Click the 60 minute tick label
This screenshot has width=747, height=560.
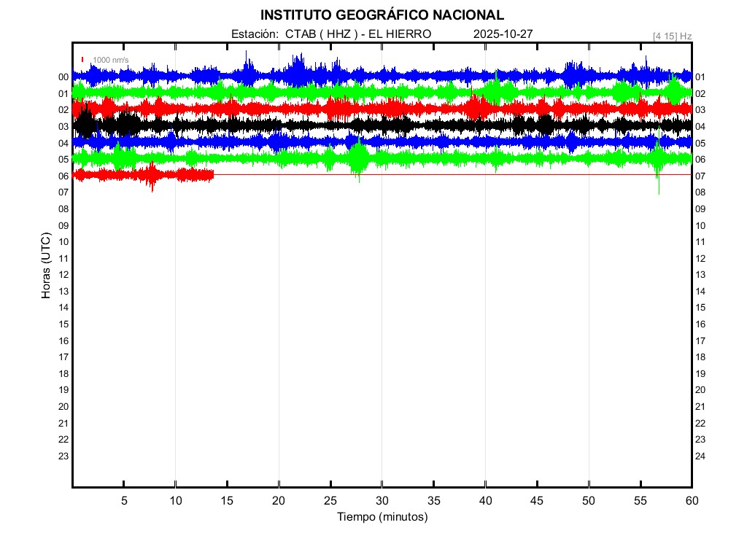pos(691,501)
